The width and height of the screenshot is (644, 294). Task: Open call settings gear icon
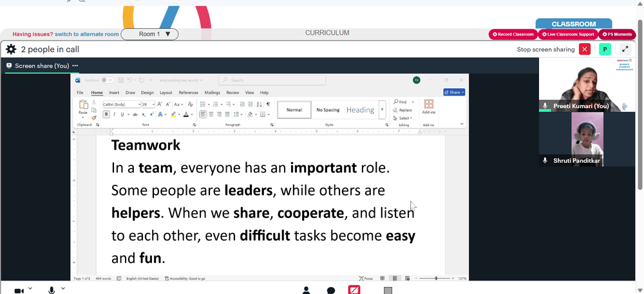pos(11,50)
